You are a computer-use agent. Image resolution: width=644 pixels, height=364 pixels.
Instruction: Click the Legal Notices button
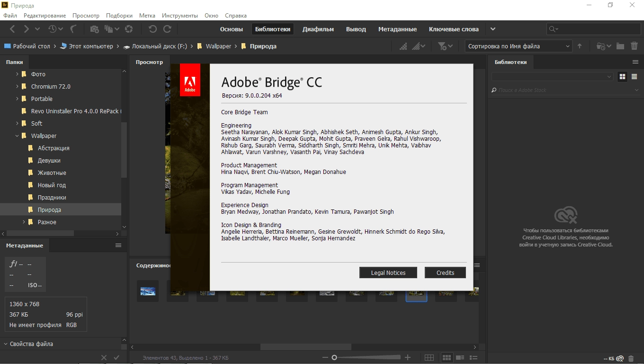coord(388,273)
